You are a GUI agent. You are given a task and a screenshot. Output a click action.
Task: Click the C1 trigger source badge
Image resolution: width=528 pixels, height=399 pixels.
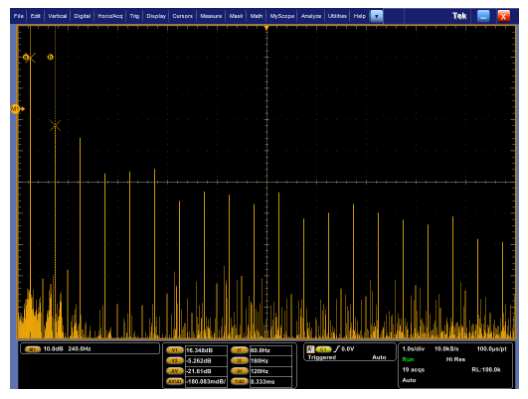point(324,350)
